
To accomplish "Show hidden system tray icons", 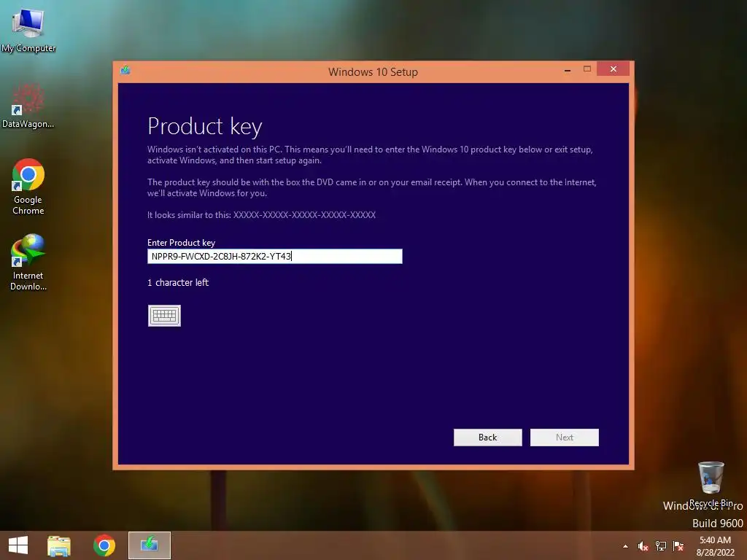I will click(625, 546).
